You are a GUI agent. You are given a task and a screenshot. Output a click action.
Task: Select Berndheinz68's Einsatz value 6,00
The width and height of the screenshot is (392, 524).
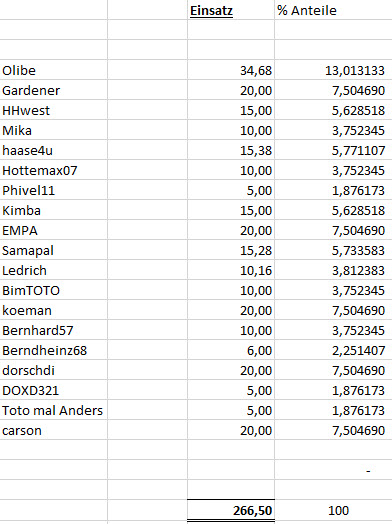coord(231,351)
